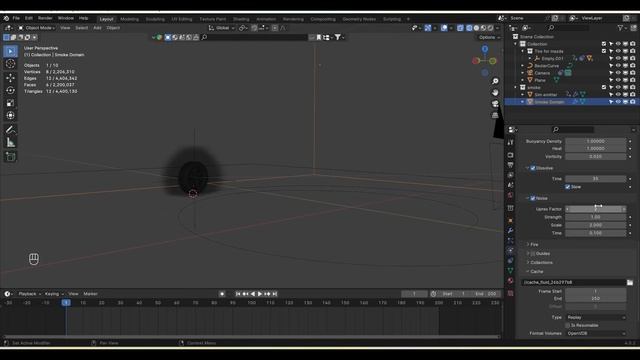Select the Select Box tool
This screenshot has width=640, height=360.
pos(11,51)
